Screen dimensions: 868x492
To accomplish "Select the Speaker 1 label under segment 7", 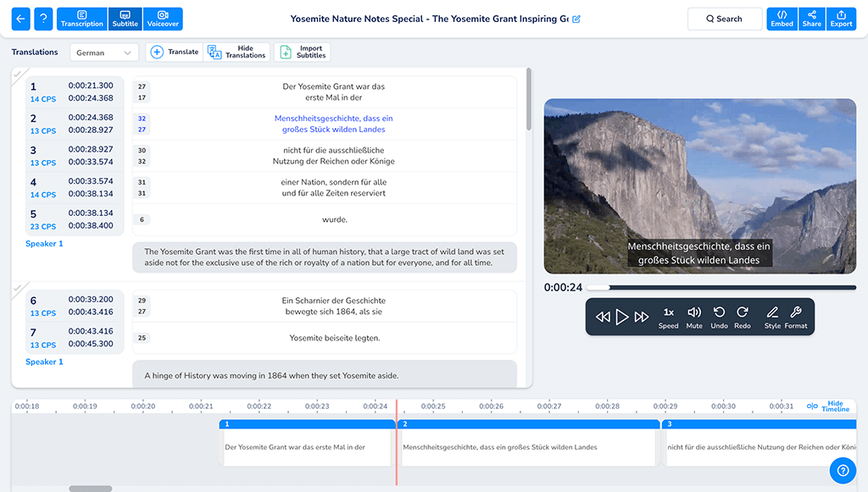I will 44,362.
